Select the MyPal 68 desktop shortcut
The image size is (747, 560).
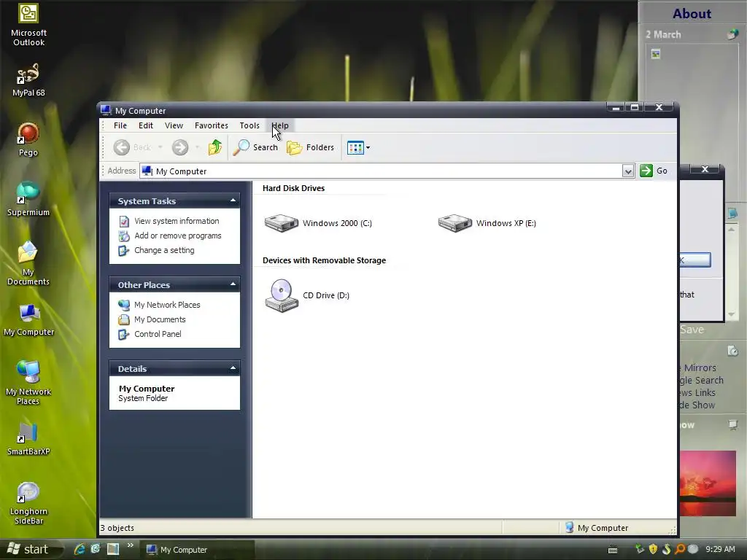[x=28, y=80]
